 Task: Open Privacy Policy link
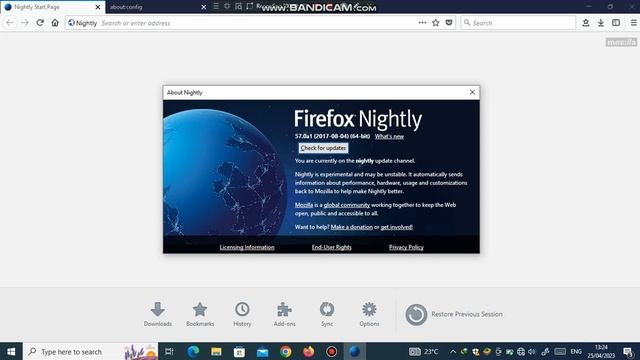[406, 247]
